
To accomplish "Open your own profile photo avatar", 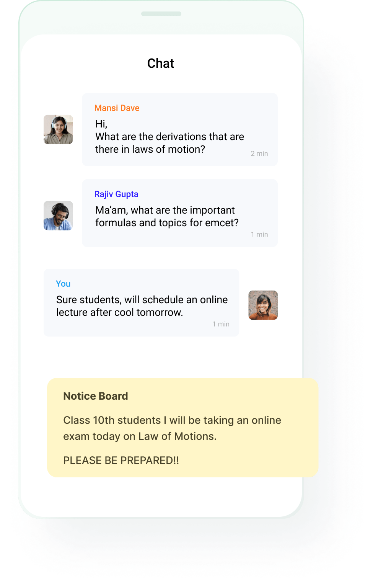I will pos(263,305).
